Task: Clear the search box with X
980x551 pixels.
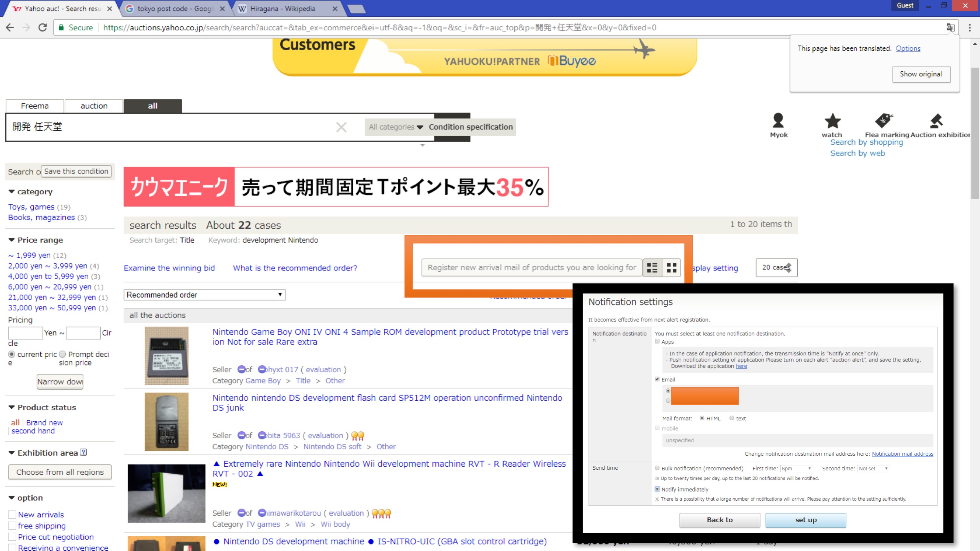Action: (341, 127)
